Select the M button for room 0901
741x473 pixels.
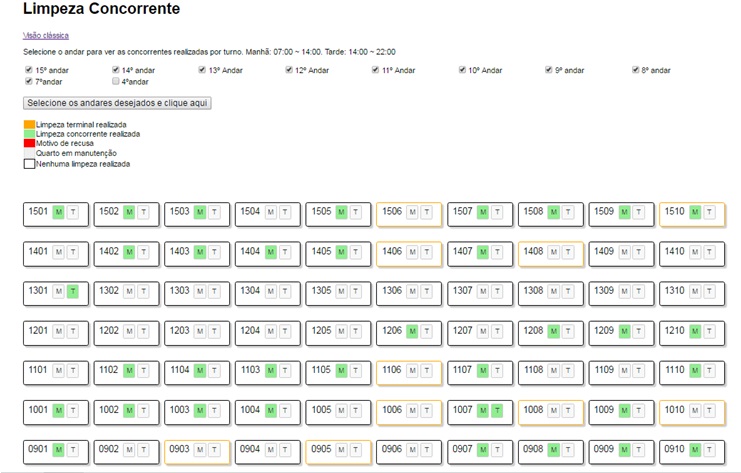(x=58, y=449)
